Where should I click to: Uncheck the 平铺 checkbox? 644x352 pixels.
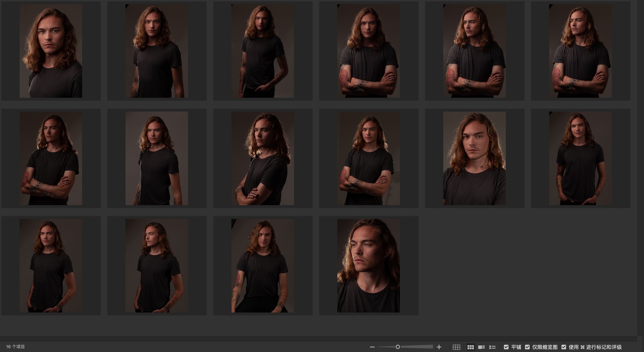[x=506, y=347]
